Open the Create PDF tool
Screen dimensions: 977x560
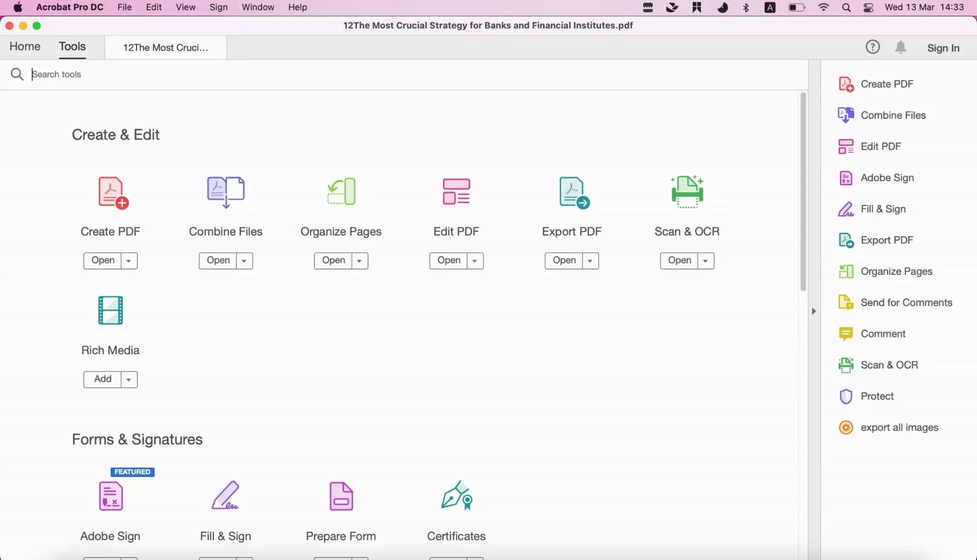103,260
